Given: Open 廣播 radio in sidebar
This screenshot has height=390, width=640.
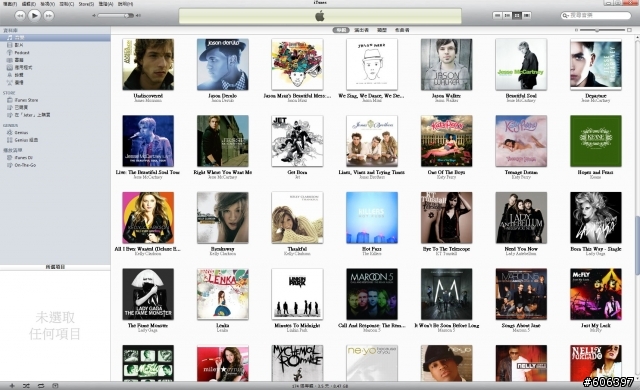Looking at the screenshot, I should click(x=55, y=82).
